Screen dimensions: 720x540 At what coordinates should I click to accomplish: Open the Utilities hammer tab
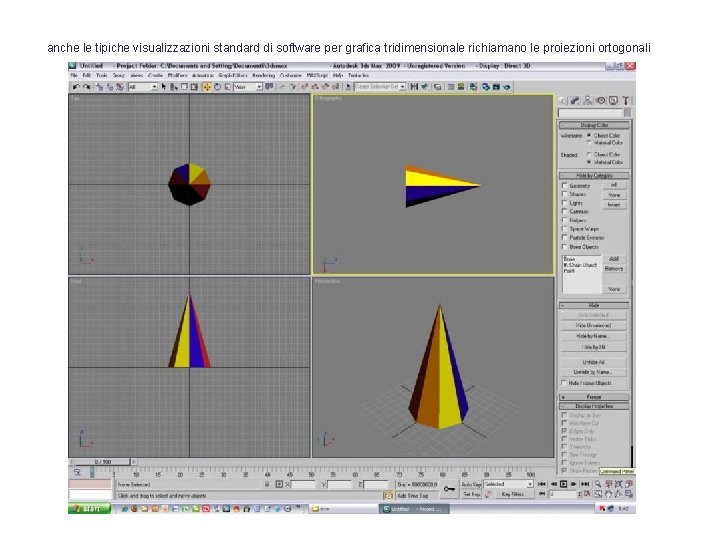[x=625, y=100]
